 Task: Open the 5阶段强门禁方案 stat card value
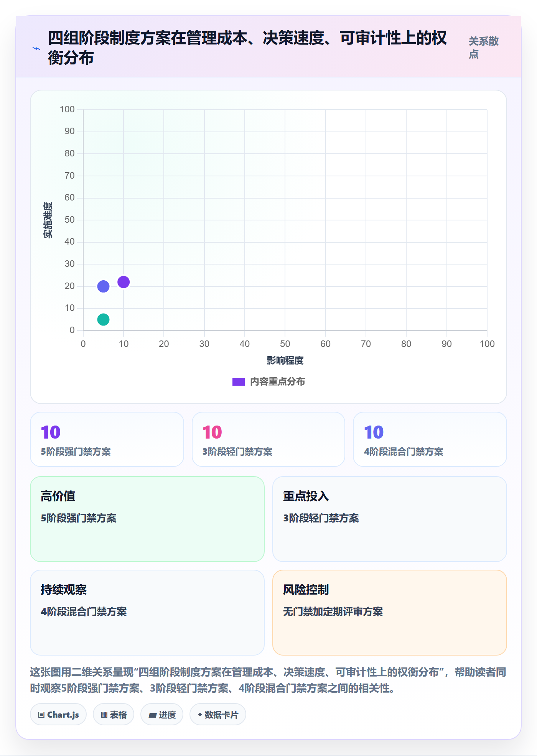(x=51, y=432)
